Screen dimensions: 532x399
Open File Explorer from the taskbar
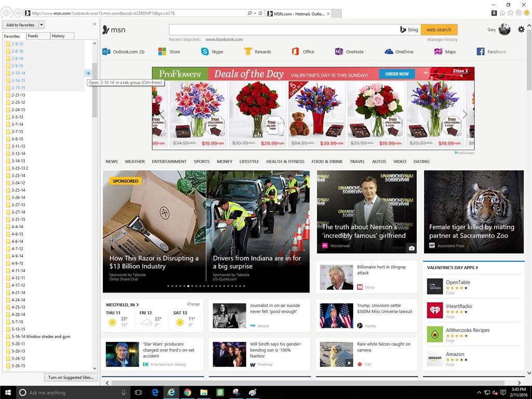pos(204,393)
